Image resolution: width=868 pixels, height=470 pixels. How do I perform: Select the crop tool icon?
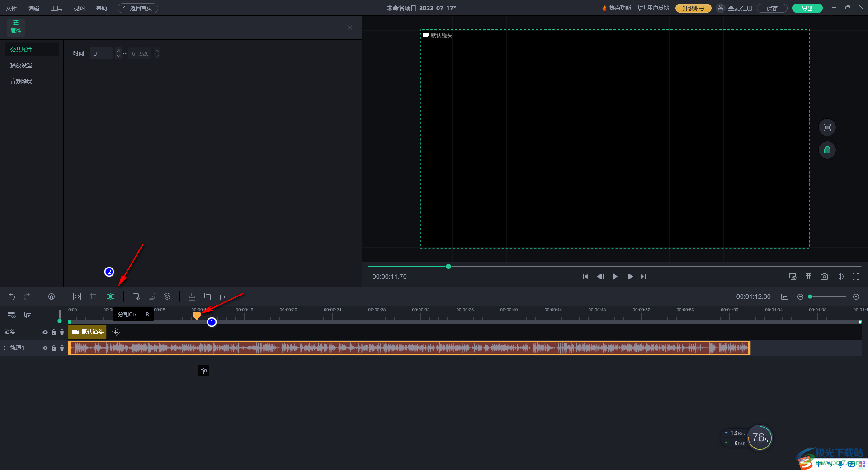pyautogui.click(x=94, y=296)
